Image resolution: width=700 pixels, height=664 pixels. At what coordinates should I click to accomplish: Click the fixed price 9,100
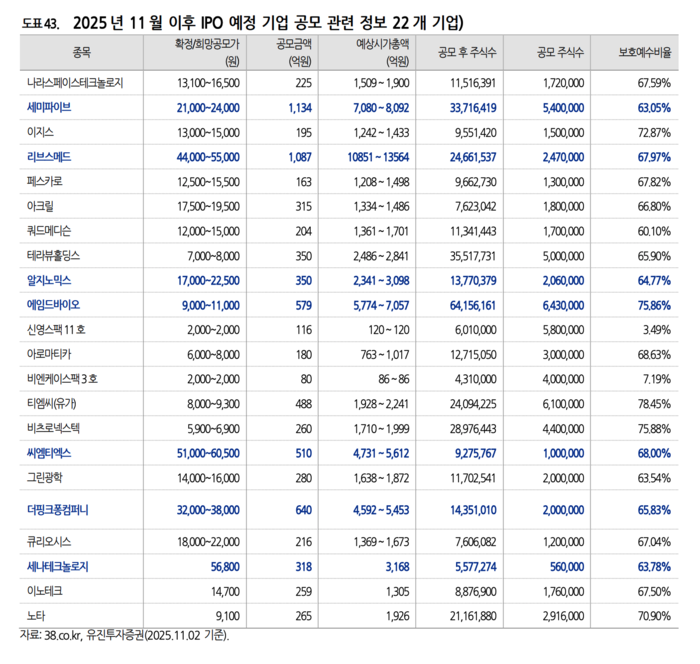[228, 616]
